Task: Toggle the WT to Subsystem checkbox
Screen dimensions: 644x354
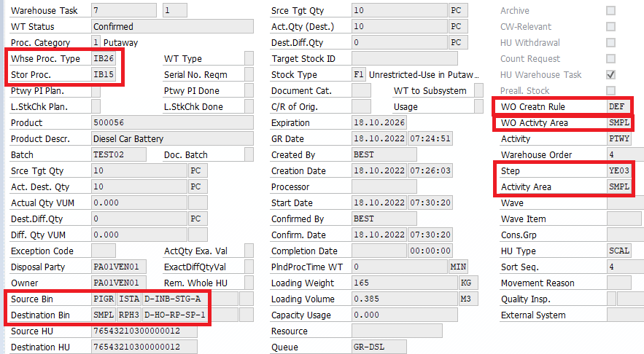Action: (478, 90)
